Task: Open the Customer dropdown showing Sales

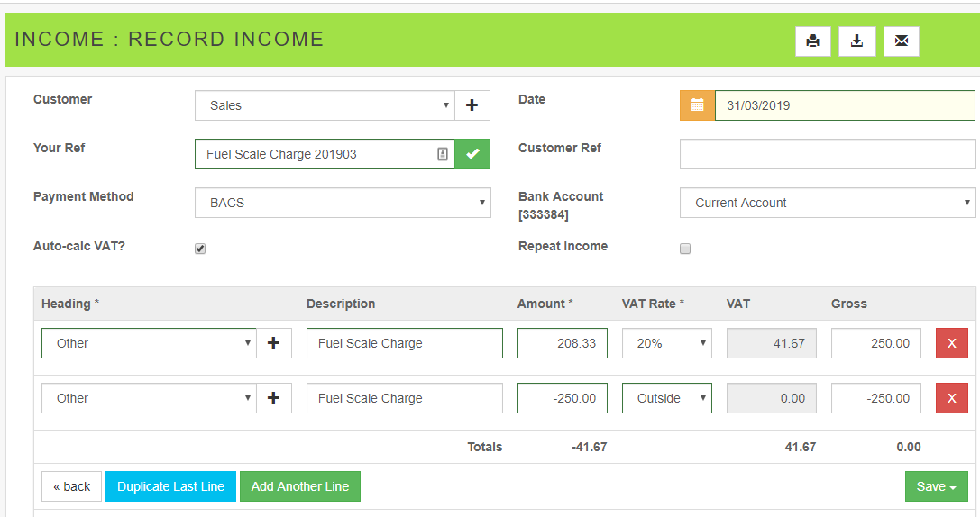Action: [325, 105]
